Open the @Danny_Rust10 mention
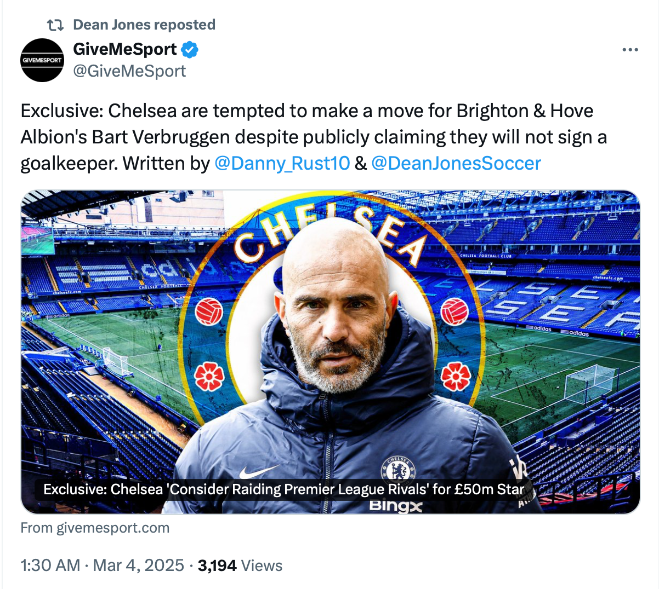659x589 pixels. point(282,163)
